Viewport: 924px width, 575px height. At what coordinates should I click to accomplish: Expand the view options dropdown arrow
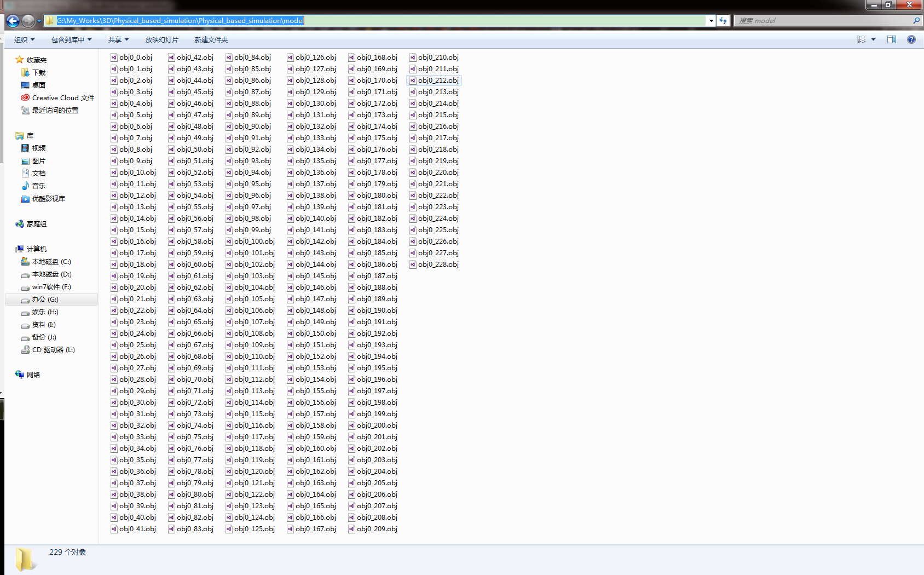[x=873, y=39]
